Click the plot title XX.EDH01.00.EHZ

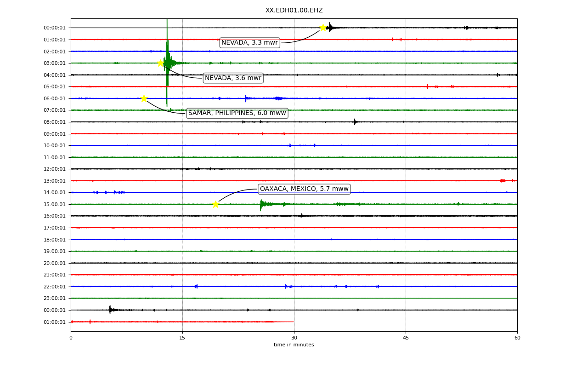[x=294, y=11]
